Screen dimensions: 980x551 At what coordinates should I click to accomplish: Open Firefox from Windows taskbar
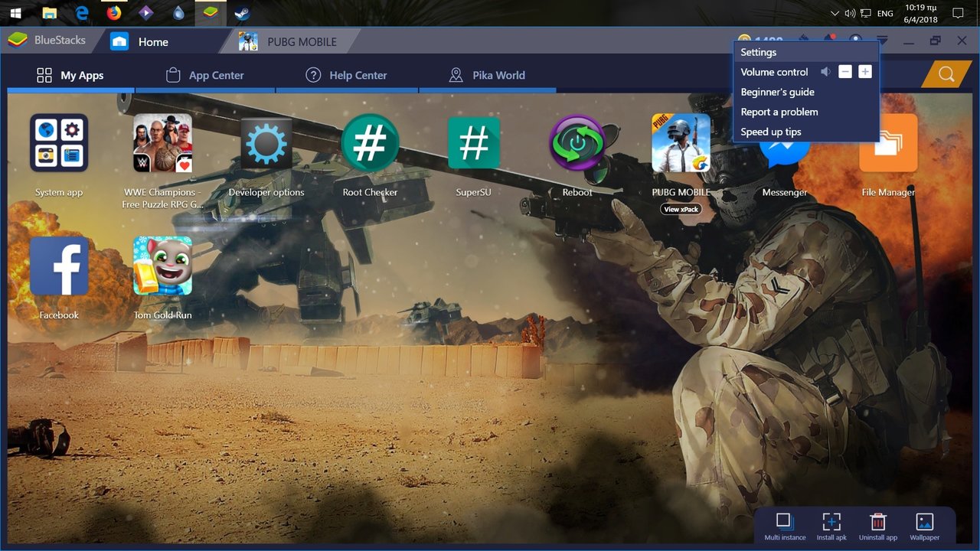(114, 13)
